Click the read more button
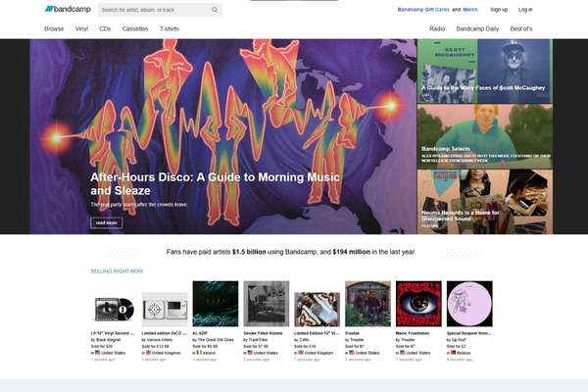The height and width of the screenshot is (392, 588). (x=107, y=222)
